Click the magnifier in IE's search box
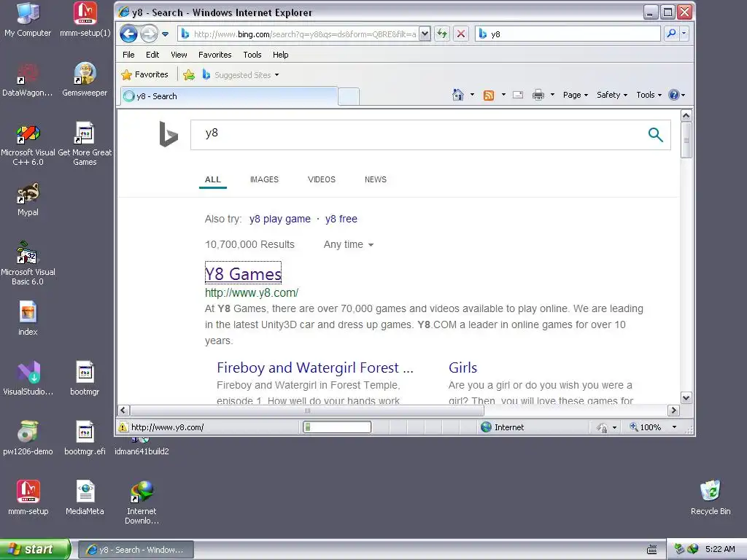 coord(671,34)
